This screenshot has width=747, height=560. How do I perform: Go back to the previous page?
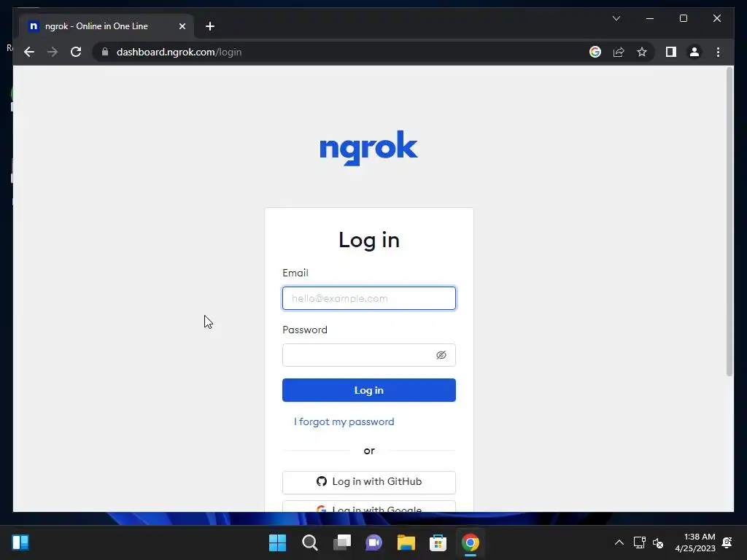coord(29,52)
